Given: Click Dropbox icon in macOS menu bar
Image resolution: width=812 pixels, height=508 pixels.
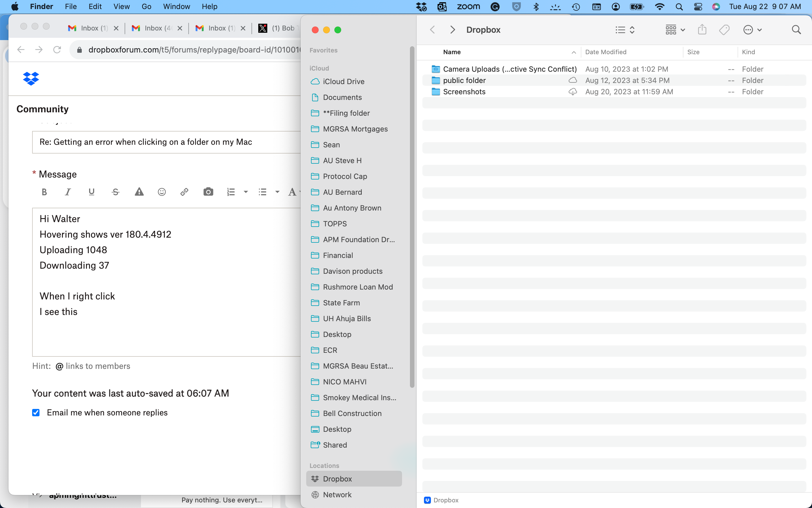Looking at the screenshot, I should 421,6.
